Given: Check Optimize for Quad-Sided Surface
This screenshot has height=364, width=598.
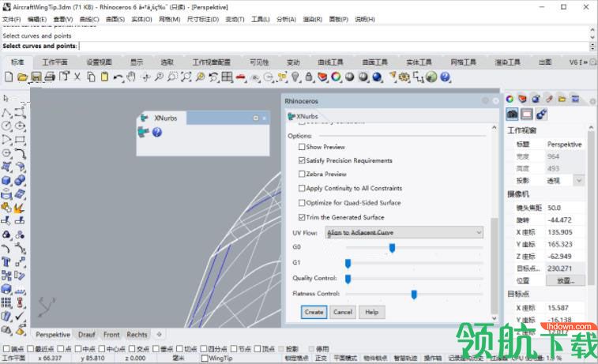Looking at the screenshot, I should pyautogui.click(x=302, y=202).
